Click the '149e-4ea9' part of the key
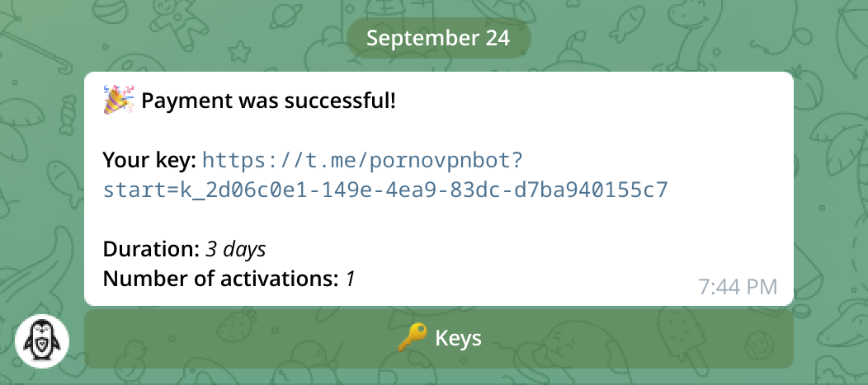 380,190
